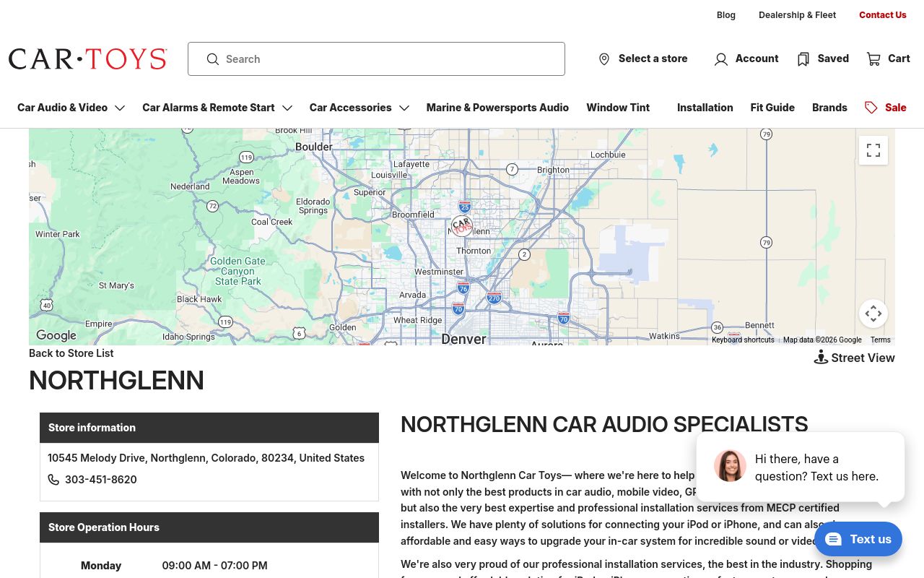Click phone number 303-451-8620
Viewport: 924px width, 578px height.
(x=101, y=480)
